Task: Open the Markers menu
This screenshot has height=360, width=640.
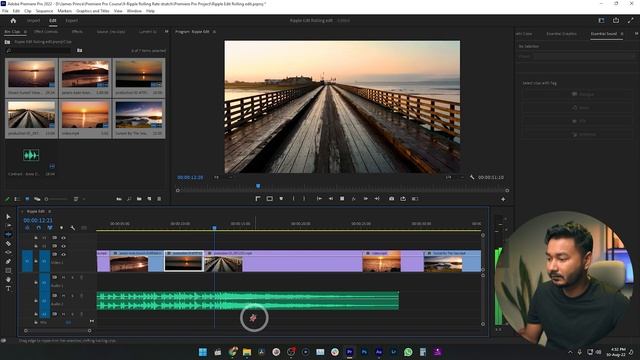Action: (64, 11)
